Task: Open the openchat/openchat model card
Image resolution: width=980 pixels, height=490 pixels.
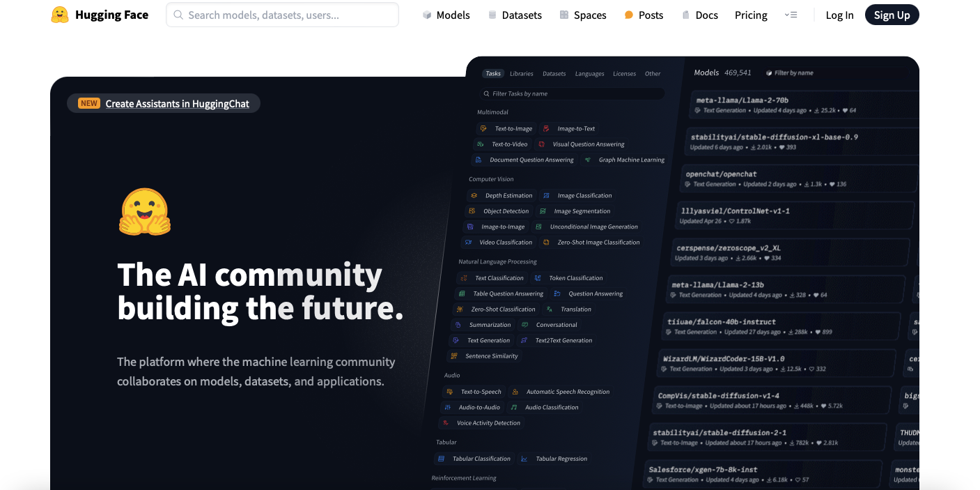Action: pos(798,178)
